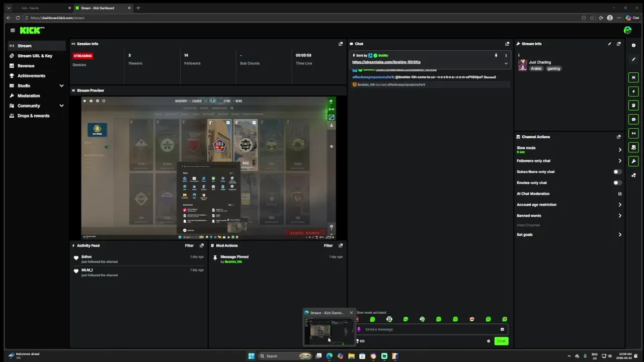Image resolution: width=644 pixels, height=362 pixels.
Task: Expand the pinned message chevron
Action: click(506, 63)
